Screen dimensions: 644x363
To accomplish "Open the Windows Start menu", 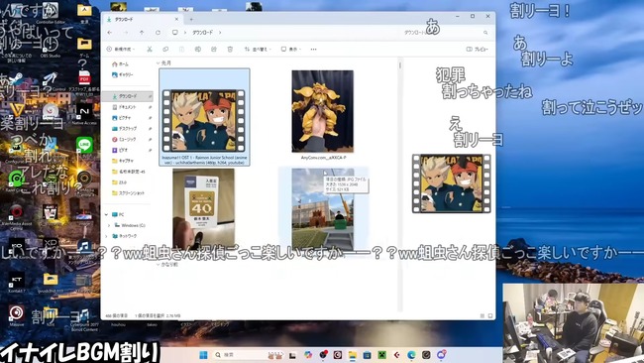I will pyautogui.click(x=203, y=355).
